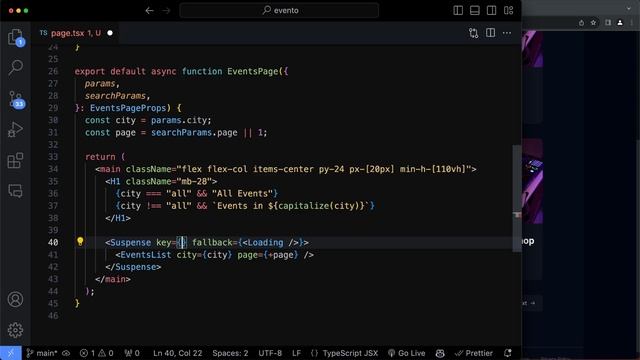640x360 pixels.
Task: Click the main* branch in status bar
Action: tap(42, 353)
